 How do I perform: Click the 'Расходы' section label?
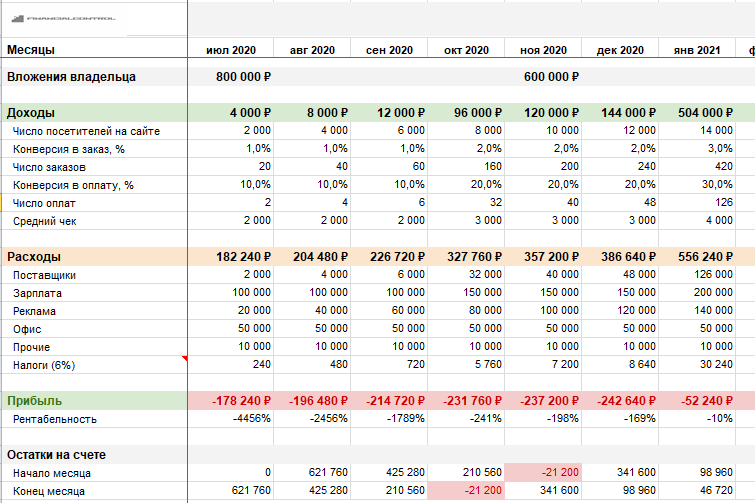tap(34, 257)
